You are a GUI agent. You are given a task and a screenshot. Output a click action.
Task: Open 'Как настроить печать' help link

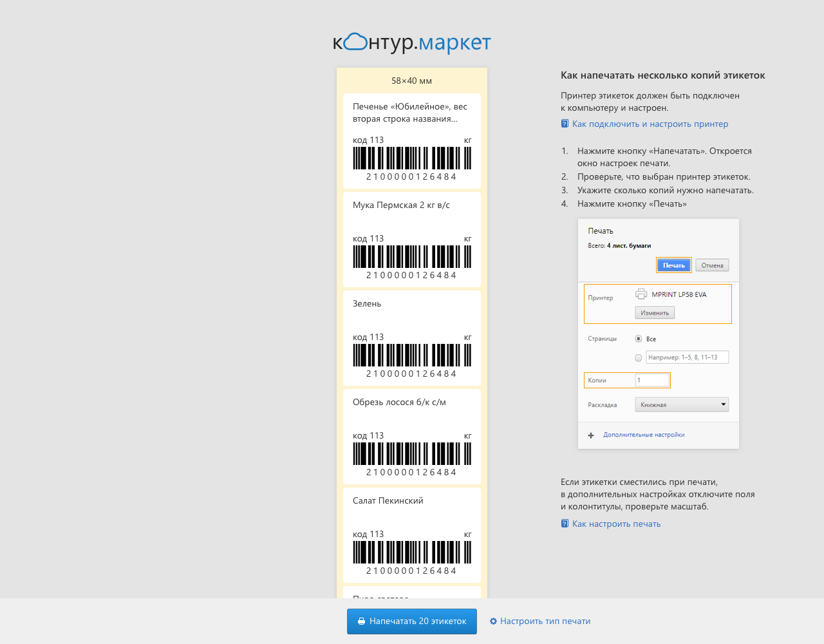pyautogui.click(x=616, y=524)
